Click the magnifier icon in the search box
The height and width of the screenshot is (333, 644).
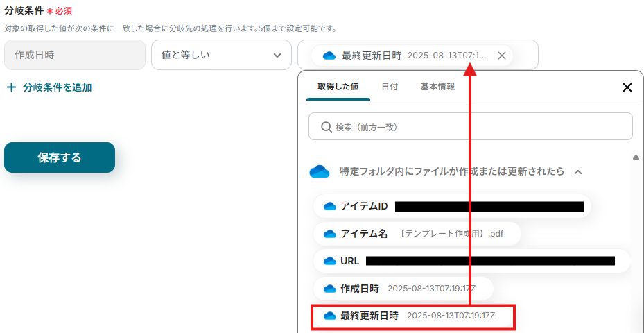coord(326,127)
